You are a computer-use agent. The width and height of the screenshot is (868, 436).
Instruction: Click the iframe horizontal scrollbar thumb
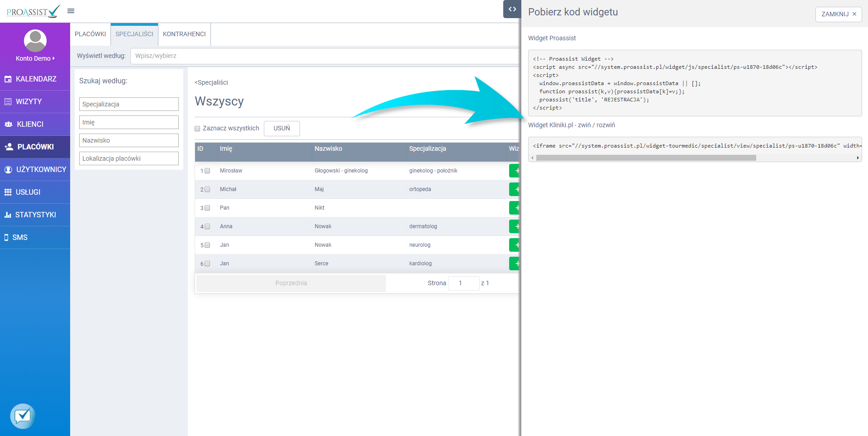646,158
